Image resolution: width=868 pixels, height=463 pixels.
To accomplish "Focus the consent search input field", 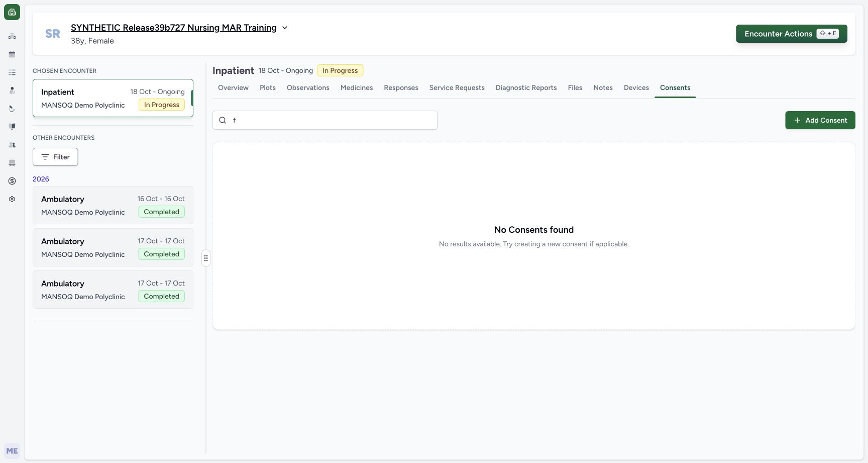I will point(325,120).
